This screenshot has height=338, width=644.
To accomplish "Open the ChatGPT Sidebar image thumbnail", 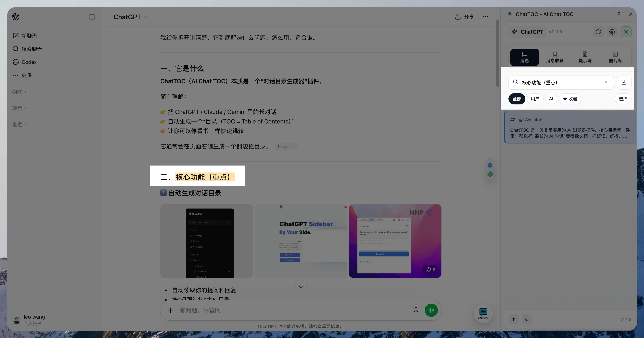I will (301, 241).
